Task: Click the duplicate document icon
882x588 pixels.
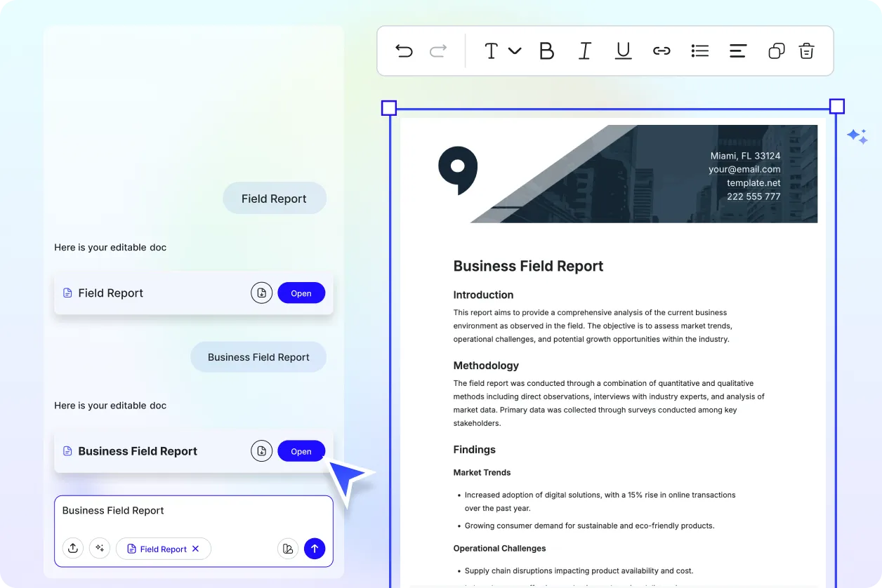Action: 775,51
